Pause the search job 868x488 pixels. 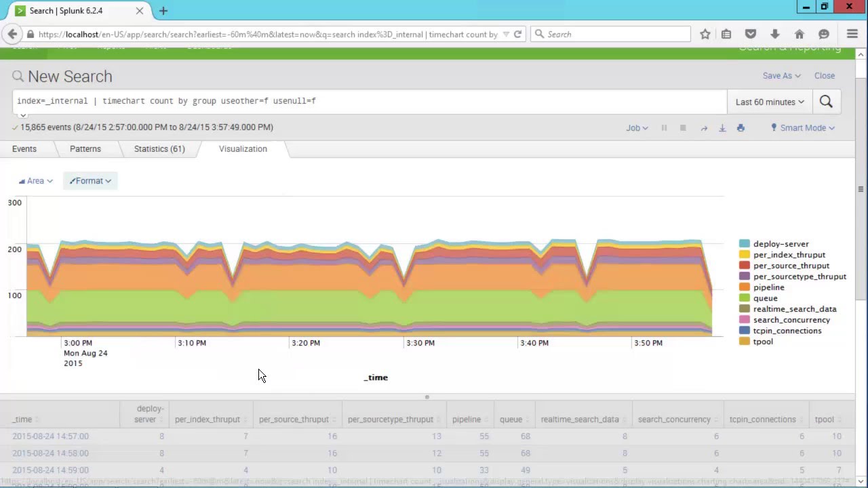pyautogui.click(x=664, y=127)
